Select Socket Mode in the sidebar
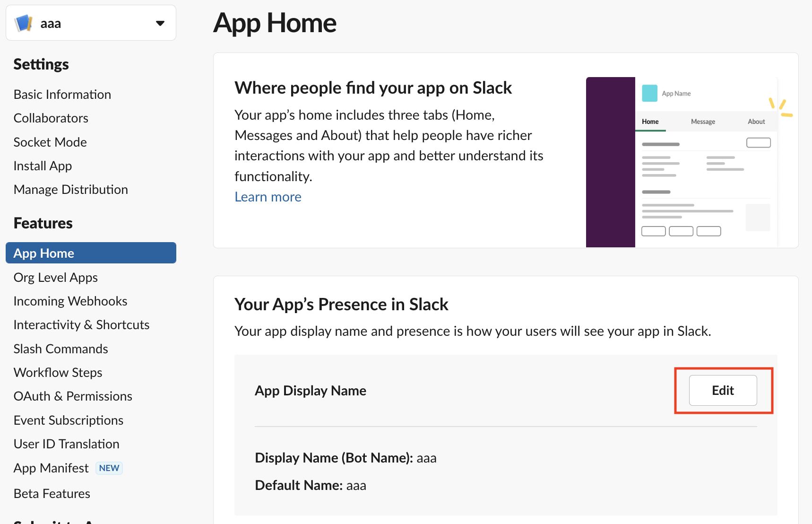 (50, 142)
